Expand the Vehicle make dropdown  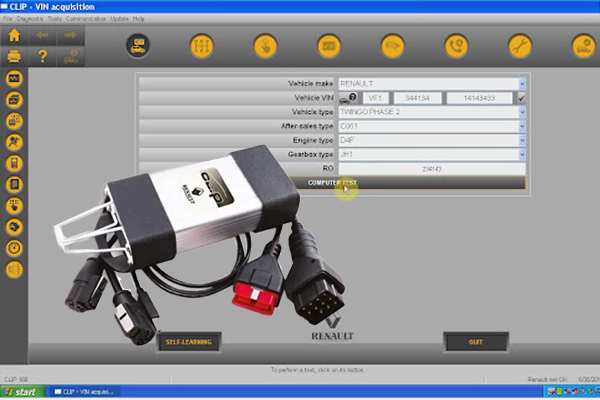521,84
